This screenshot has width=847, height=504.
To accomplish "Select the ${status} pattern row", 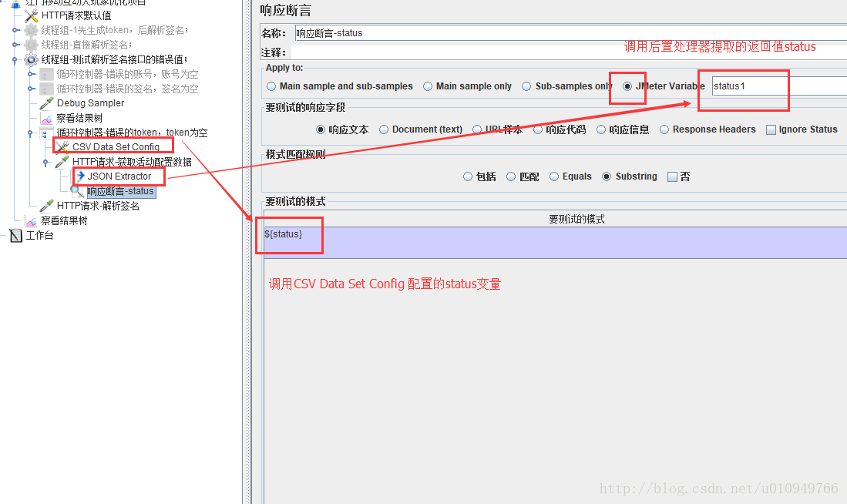I will coord(556,242).
